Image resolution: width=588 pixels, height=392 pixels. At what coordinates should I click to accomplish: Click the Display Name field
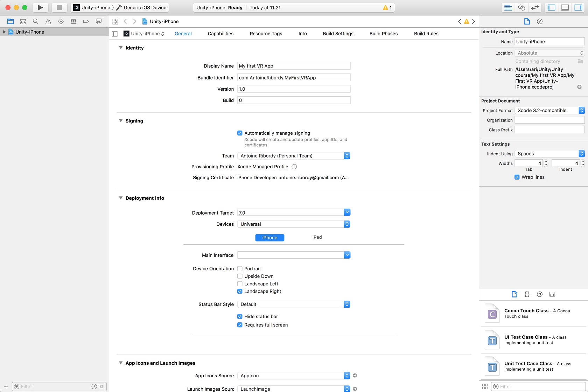pos(294,66)
